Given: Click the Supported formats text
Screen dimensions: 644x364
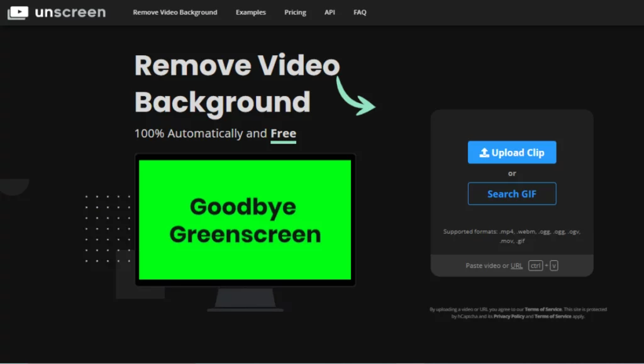Looking at the screenshot, I should coord(512,236).
